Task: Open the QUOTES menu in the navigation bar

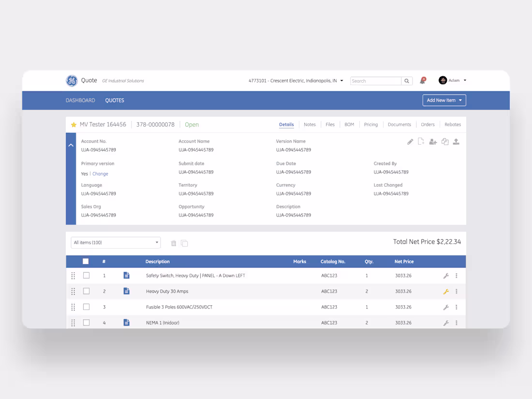Action: pos(115,100)
